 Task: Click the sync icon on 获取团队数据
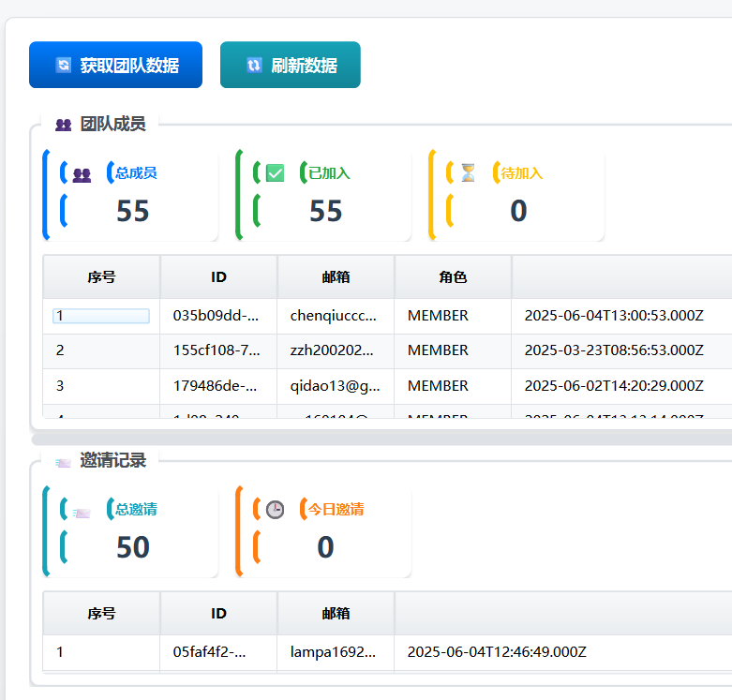point(63,66)
